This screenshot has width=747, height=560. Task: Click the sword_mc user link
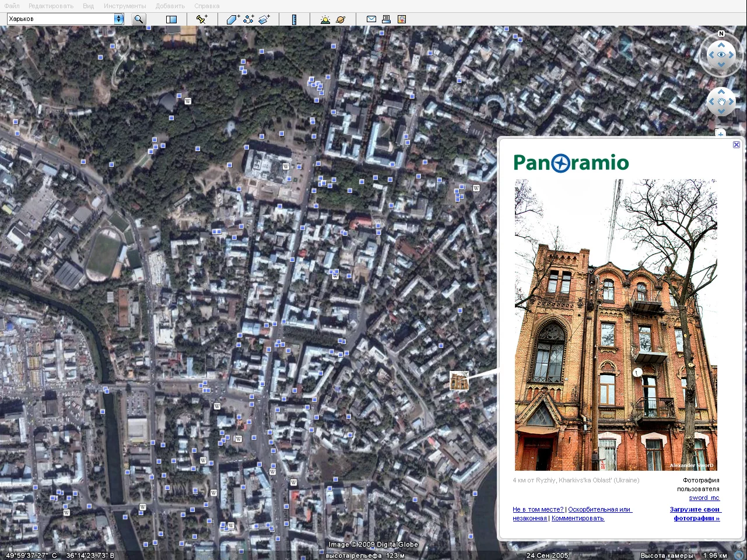pyautogui.click(x=704, y=498)
